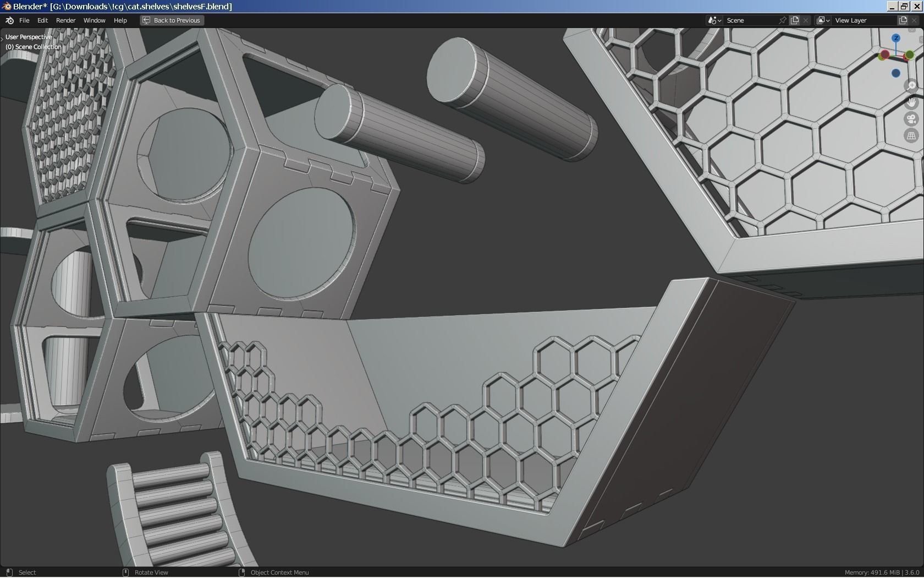Click the add view layer icon
This screenshot has width=924, height=578.
(903, 20)
